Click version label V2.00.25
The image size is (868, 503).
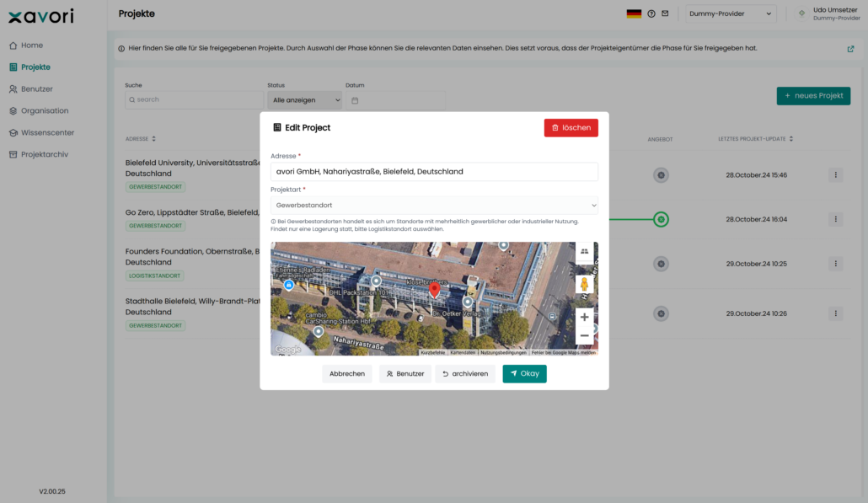52,491
